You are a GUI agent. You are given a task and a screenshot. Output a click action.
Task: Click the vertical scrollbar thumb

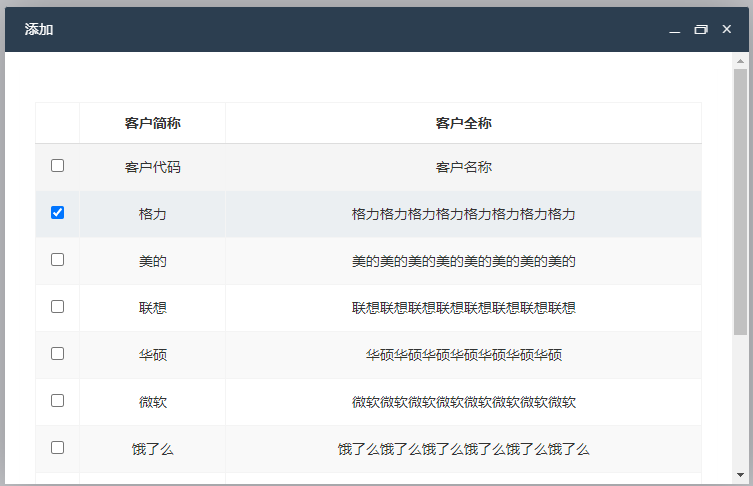740,202
